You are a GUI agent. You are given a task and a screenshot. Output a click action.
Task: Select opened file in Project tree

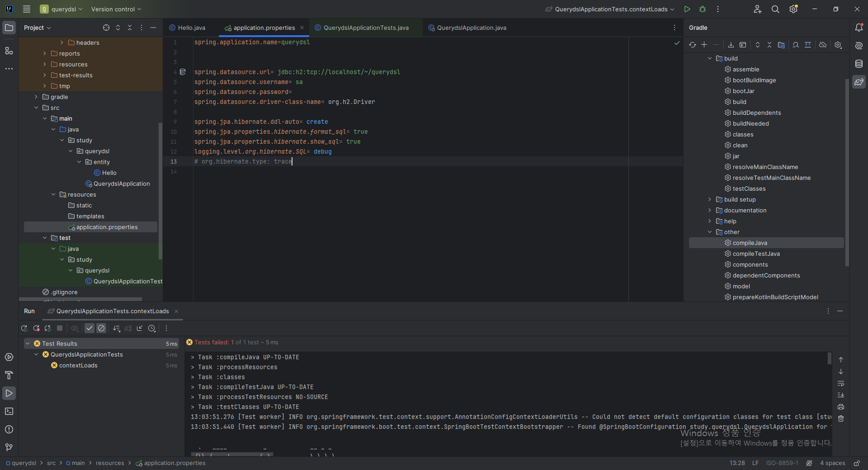point(106,28)
